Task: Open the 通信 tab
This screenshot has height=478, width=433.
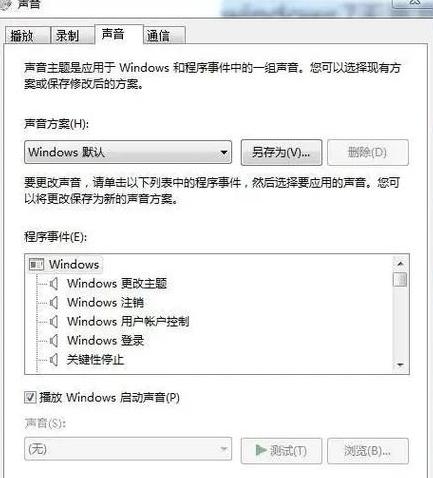Action: [x=164, y=36]
